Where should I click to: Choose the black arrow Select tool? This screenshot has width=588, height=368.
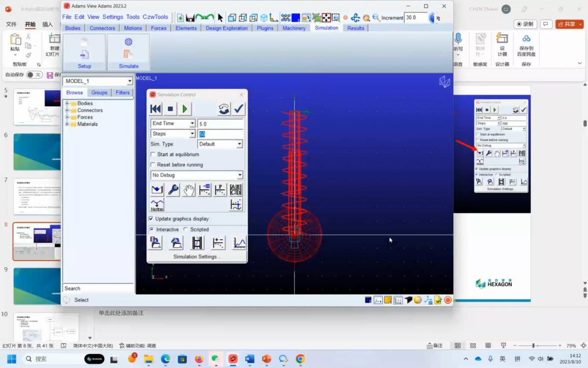(220, 18)
